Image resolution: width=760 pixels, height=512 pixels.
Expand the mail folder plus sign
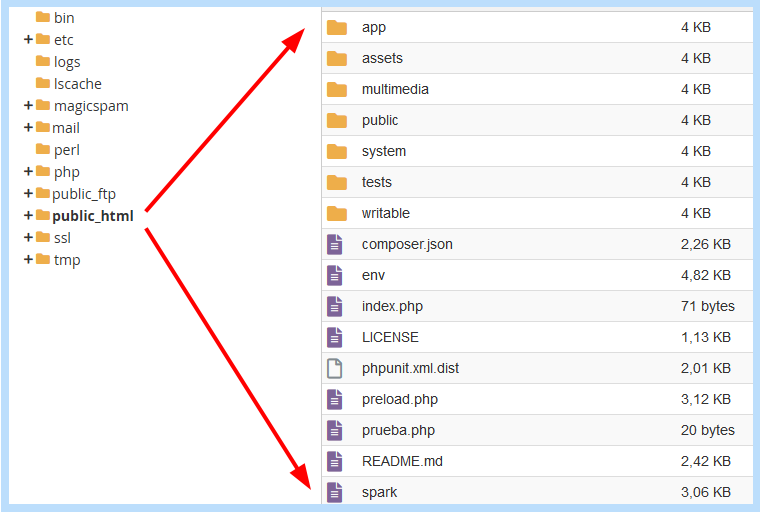(28, 127)
